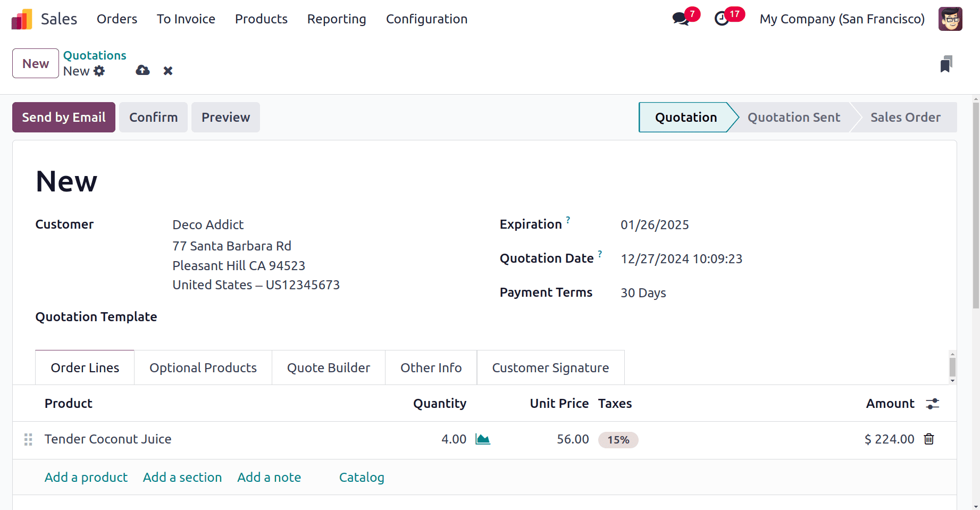Select the Order Lines tab
Image resolution: width=980 pixels, height=510 pixels.
[x=85, y=367]
